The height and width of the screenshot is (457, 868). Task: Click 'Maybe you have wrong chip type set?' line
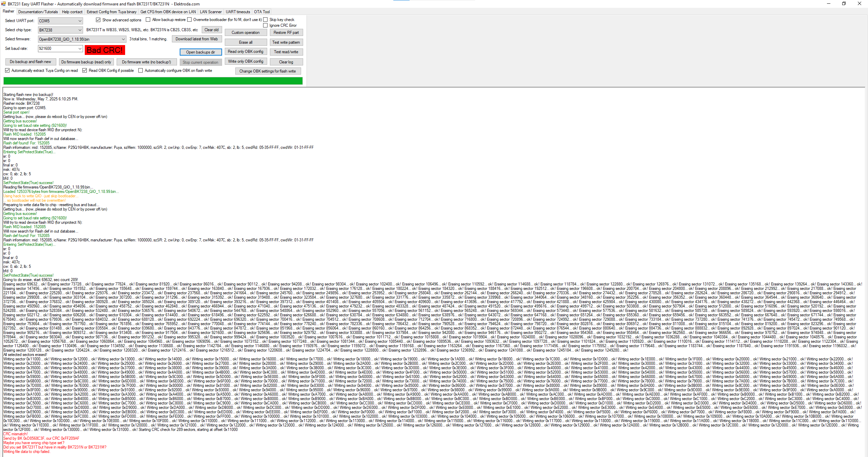[x=34, y=443]
